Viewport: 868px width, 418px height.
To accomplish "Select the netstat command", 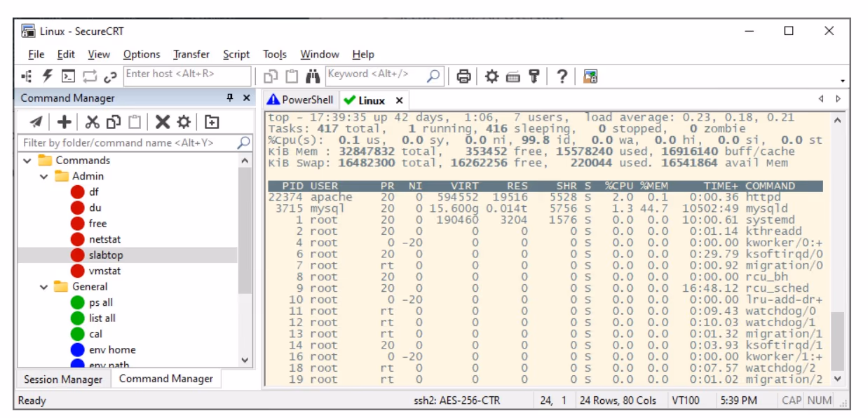I will [x=104, y=239].
